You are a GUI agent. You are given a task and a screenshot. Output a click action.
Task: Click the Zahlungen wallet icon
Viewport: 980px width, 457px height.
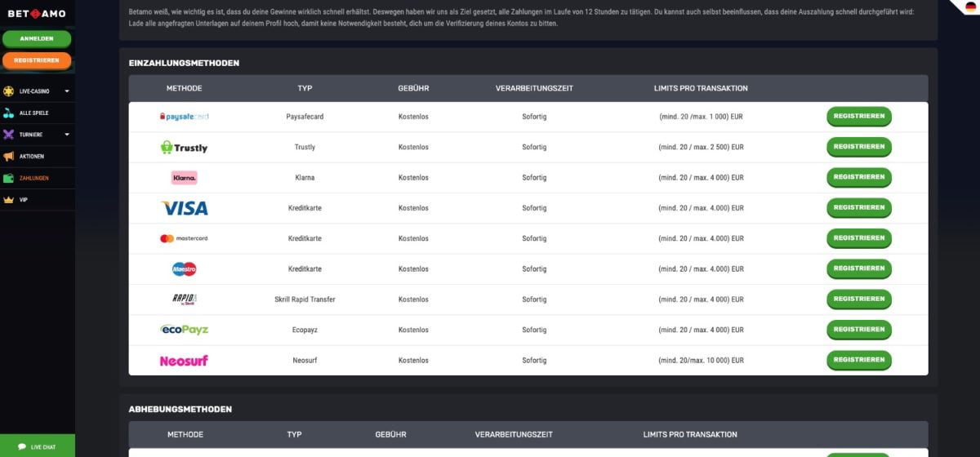click(9, 178)
